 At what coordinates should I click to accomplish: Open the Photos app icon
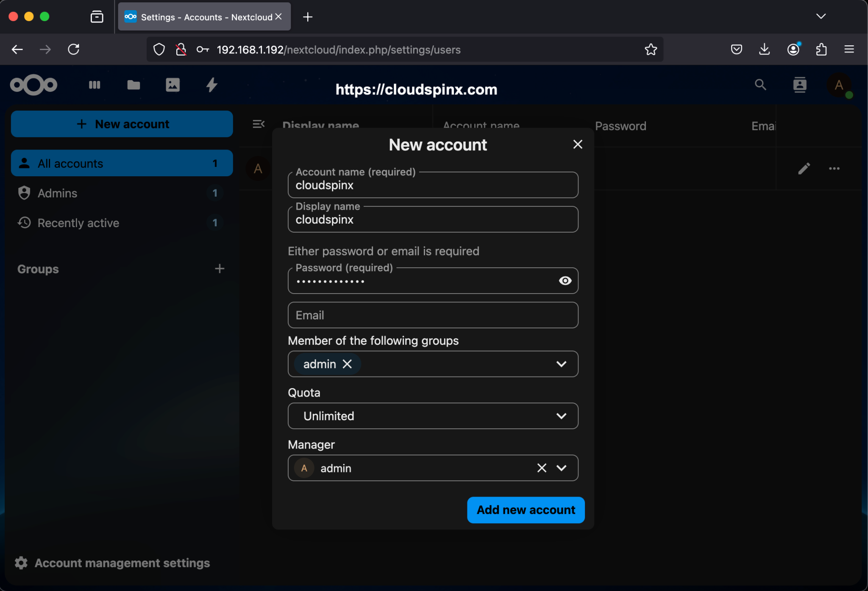(172, 85)
